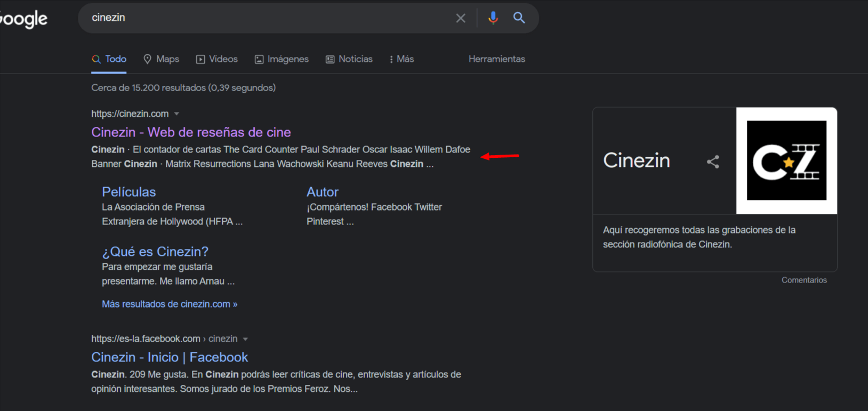Switch to the Imágenes tab
868x411 pixels.
(282, 59)
